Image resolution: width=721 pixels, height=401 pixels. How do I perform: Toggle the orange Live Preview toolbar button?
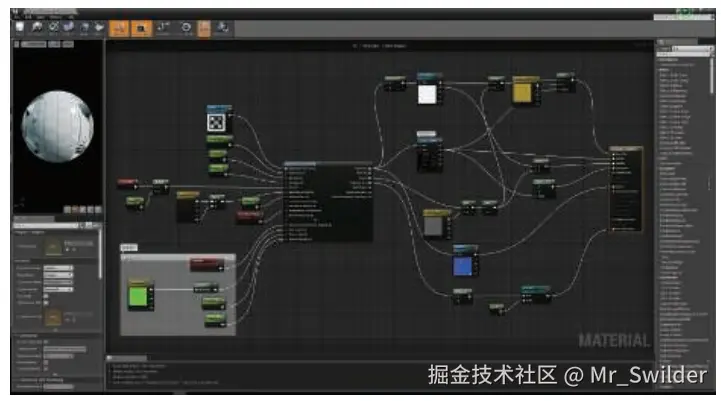[141, 29]
